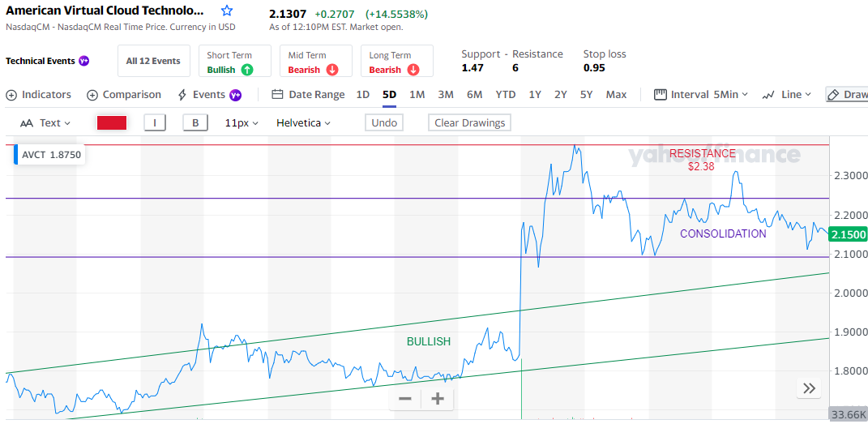Click the Text tool AA icon
Viewport: 868px width, 424px height.
(x=27, y=123)
